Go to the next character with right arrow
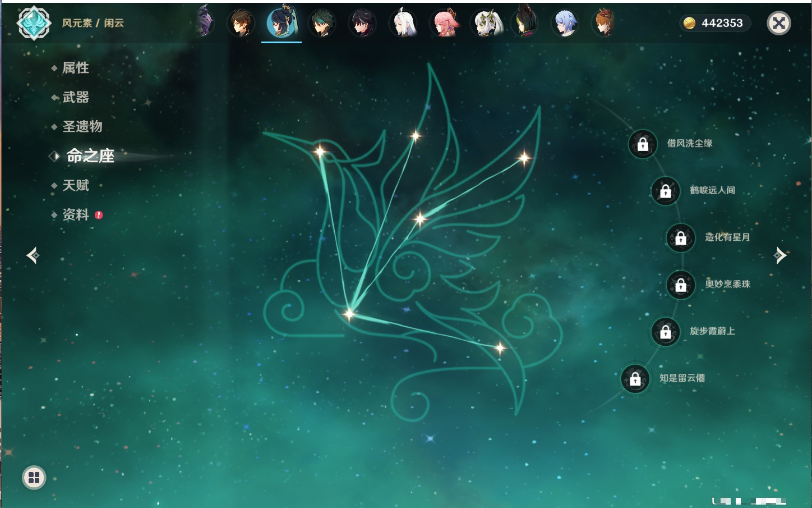Image resolution: width=812 pixels, height=508 pixels. point(780,256)
